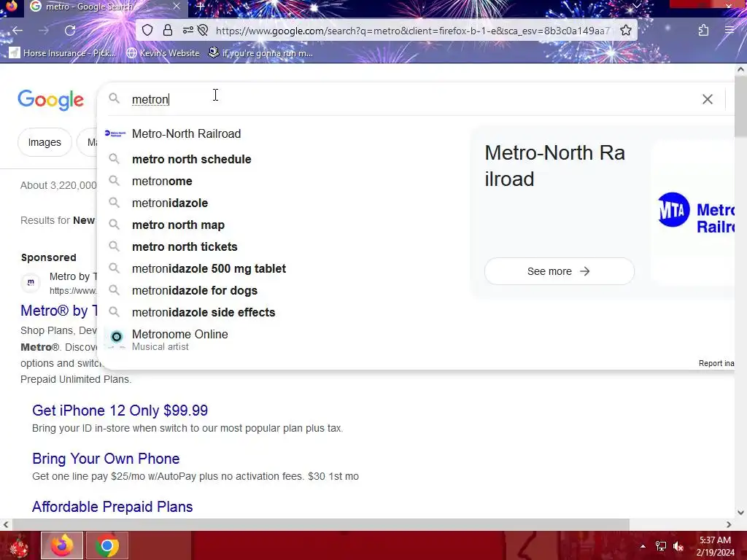Click the See more button
Image resolution: width=747 pixels, height=560 pixels.
pyautogui.click(x=560, y=271)
